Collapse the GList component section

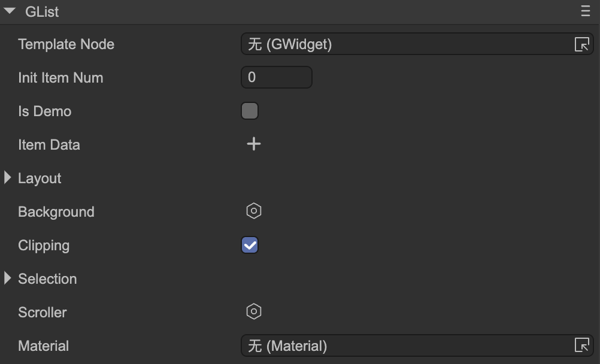10,11
